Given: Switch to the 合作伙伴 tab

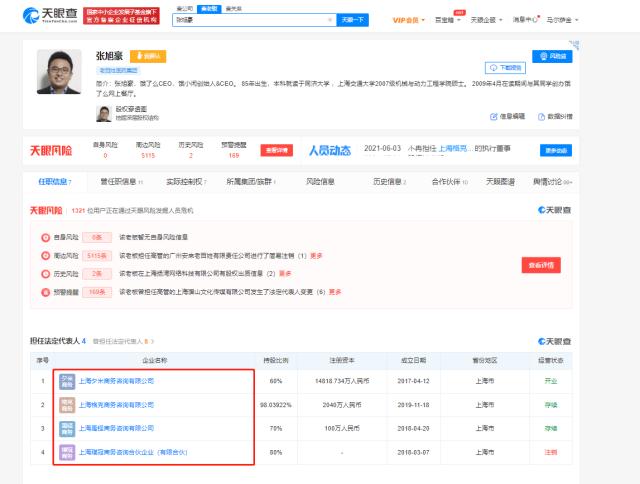Looking at the screenshot, I should tap(449, 182).
